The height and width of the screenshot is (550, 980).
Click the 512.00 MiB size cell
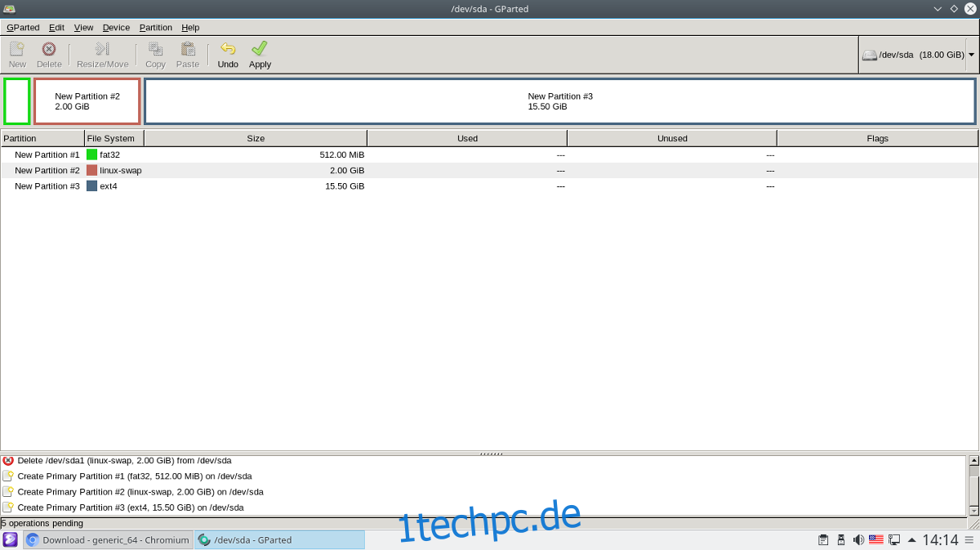point(342,154)
